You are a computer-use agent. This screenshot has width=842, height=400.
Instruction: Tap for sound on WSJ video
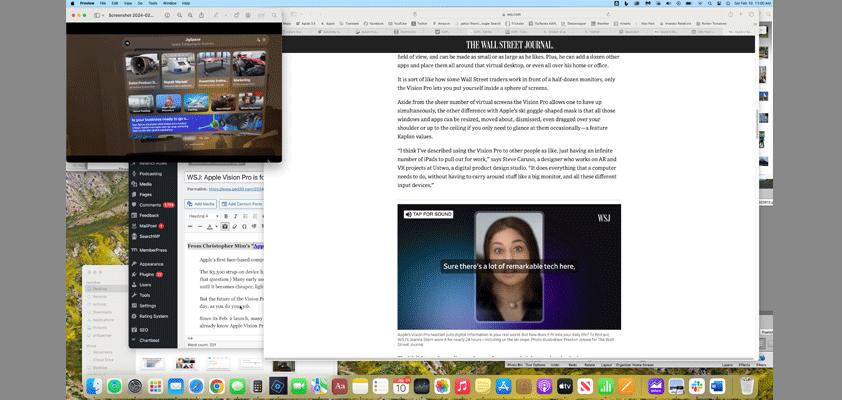tap(428, 214)
